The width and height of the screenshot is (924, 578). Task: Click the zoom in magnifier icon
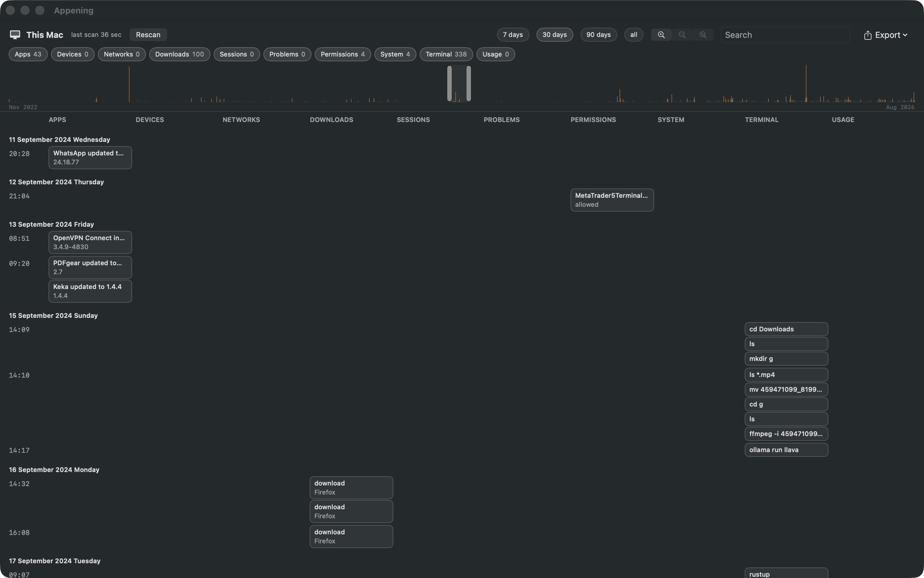[x=661, y=35]
